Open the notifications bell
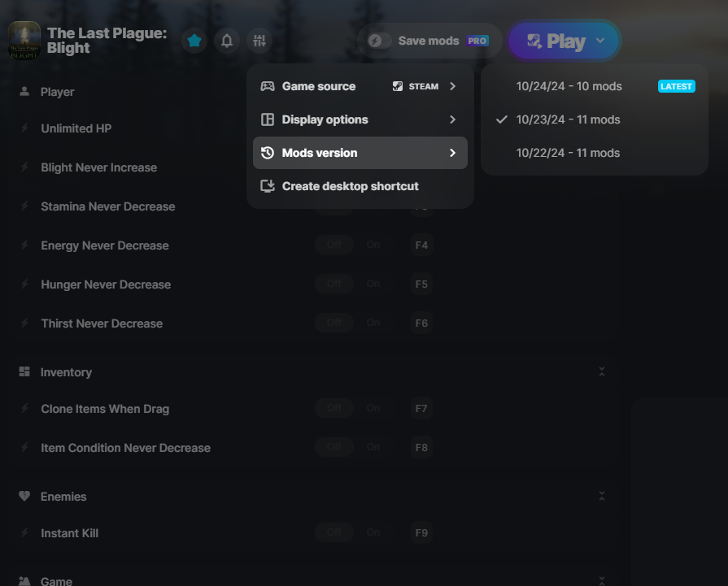Viewport: 728px width, 586px height. 227,41
